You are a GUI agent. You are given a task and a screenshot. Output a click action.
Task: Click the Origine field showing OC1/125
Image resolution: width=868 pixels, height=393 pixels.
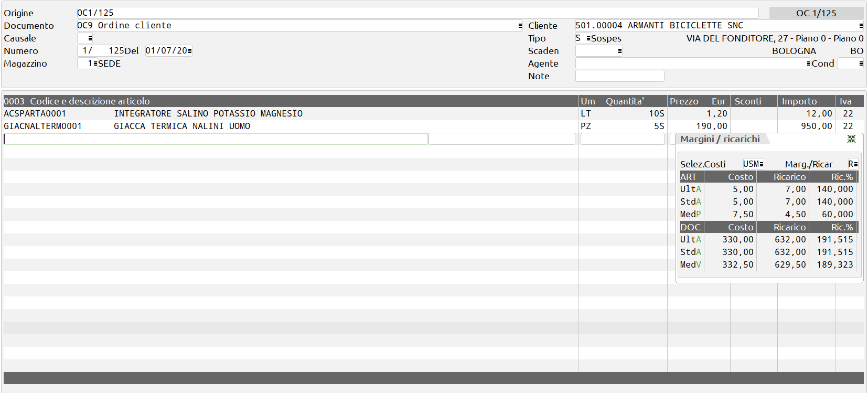pyautogui.click(x=417, y=13)
